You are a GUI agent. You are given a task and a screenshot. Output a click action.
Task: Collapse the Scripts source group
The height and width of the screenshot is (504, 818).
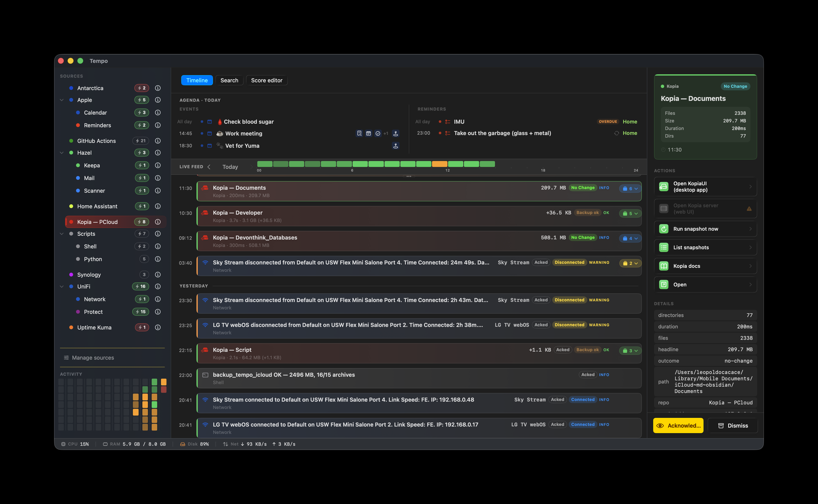click(x=62, y=234)
